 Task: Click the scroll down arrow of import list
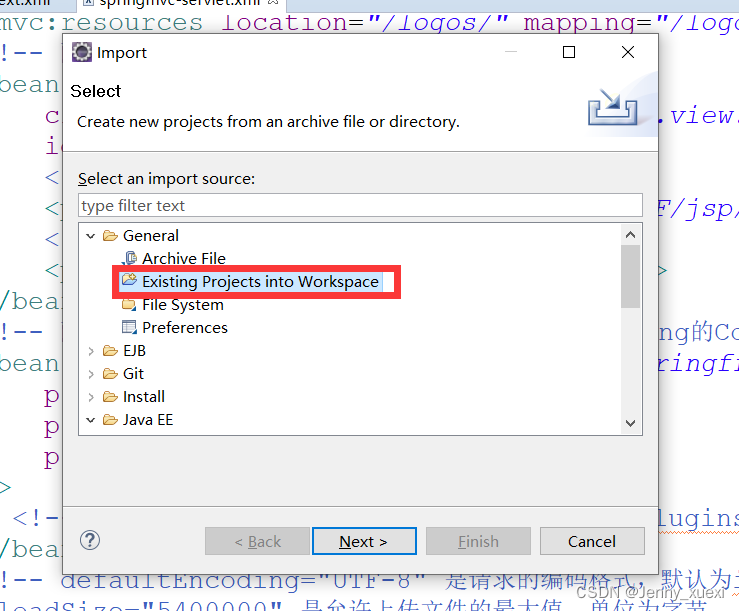(631, 423)
